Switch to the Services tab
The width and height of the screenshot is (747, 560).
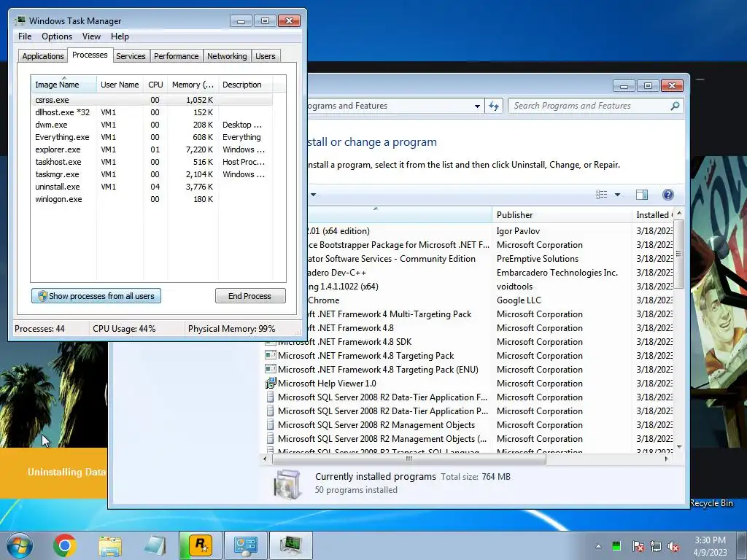[131, 56]
